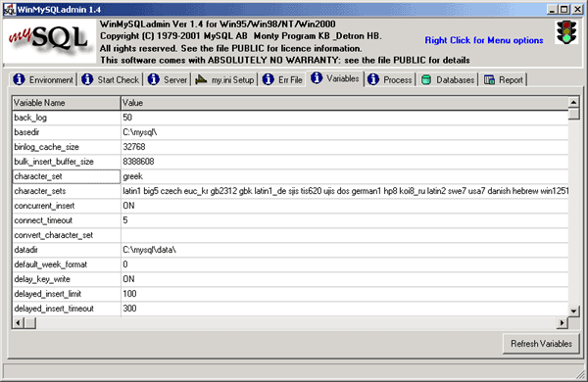Switch to the Databases tab
The height and width of the screenshot is (382, 588).
click(x=448, y=79)
